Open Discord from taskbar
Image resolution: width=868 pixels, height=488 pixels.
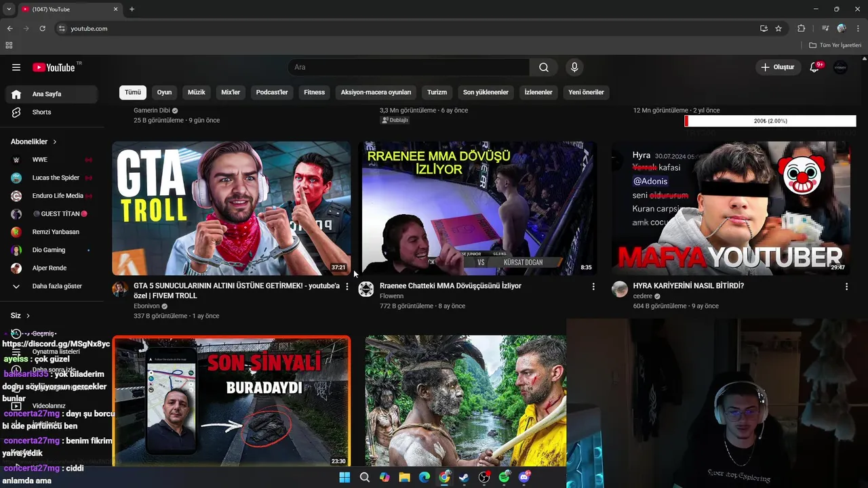pyautogui.click(x=524, y=477)
